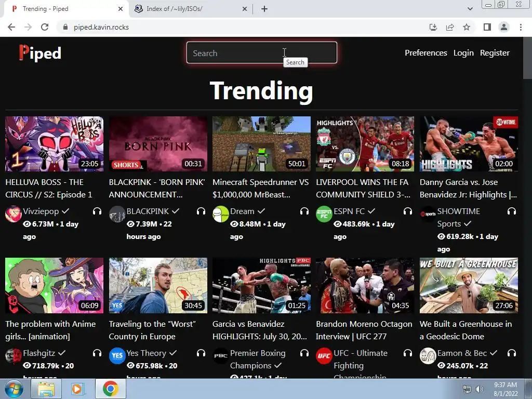This screenshot has width=532, height=399.
Task: Open Flashgitz channel avatar
Action: click(x=14, y=356)
